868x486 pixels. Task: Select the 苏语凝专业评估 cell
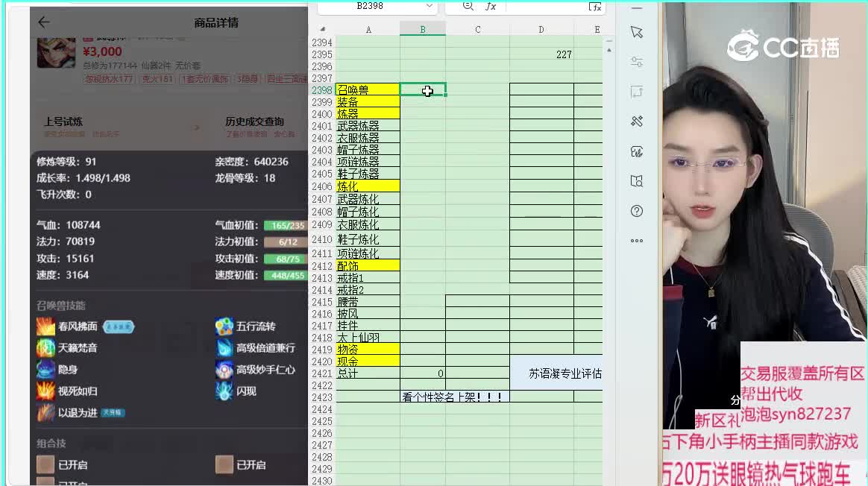point(556,373)
